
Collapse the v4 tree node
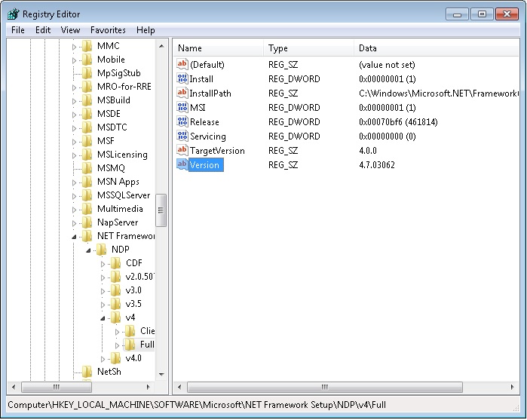[103, 318]
